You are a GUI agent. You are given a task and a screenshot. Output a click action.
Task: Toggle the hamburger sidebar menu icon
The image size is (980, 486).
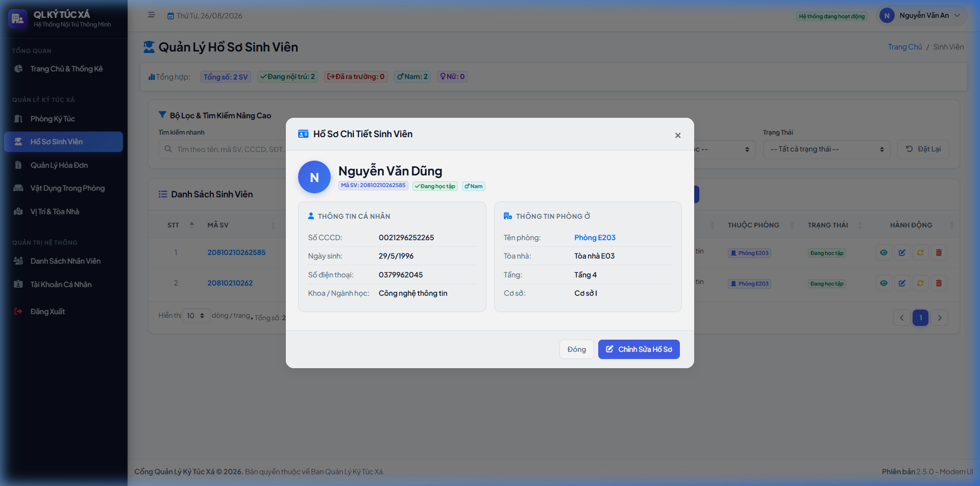tap(152, 15)
